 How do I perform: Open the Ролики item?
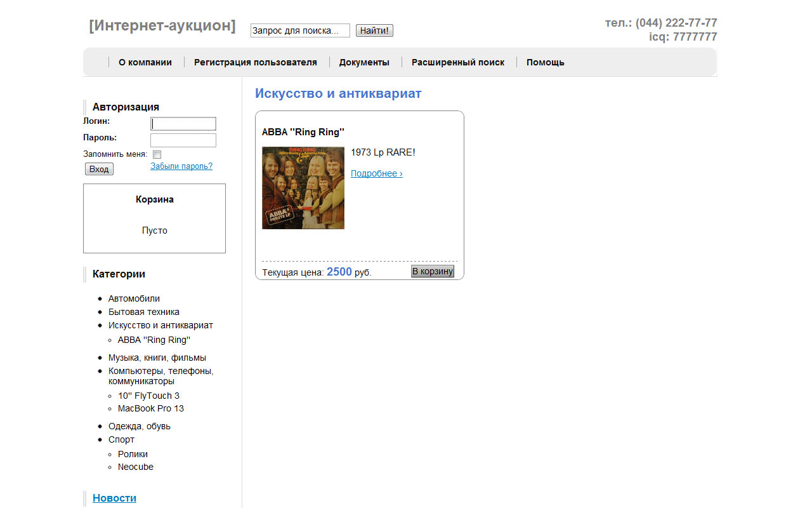(133, 454)
